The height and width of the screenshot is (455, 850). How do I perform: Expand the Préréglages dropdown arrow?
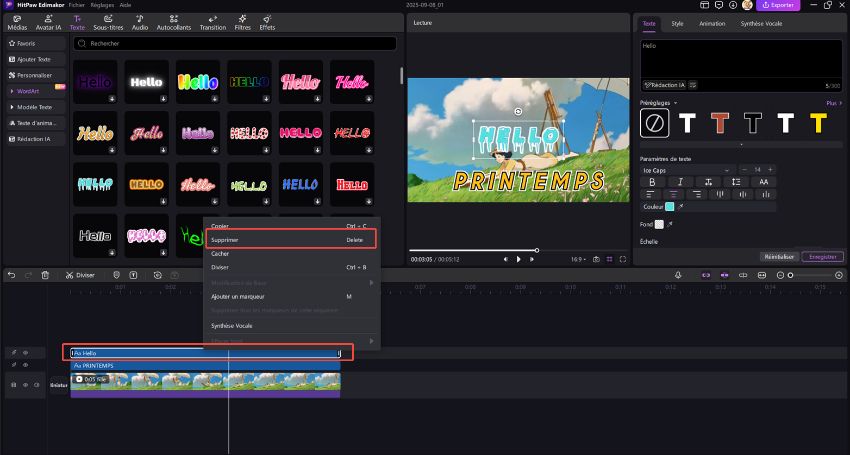675,103
